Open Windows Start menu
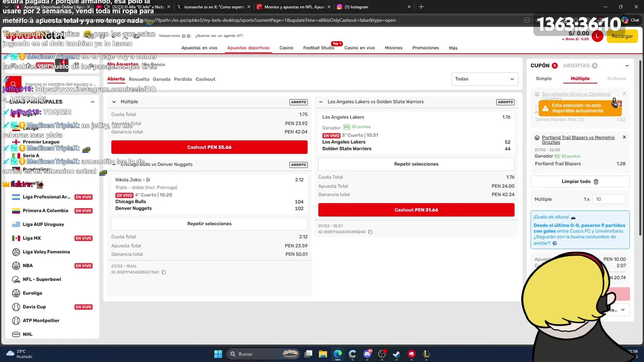 point(218,354)
